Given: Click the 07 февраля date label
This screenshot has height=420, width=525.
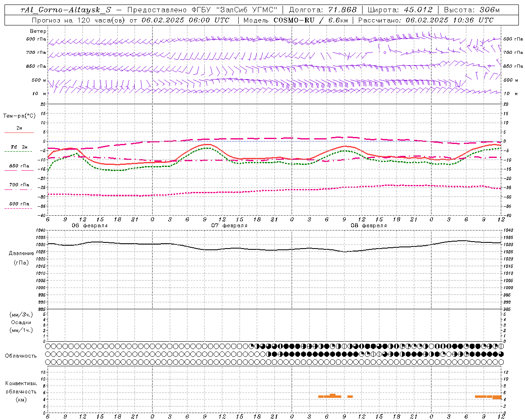Looking at the screenshot, I should (229, 226).
